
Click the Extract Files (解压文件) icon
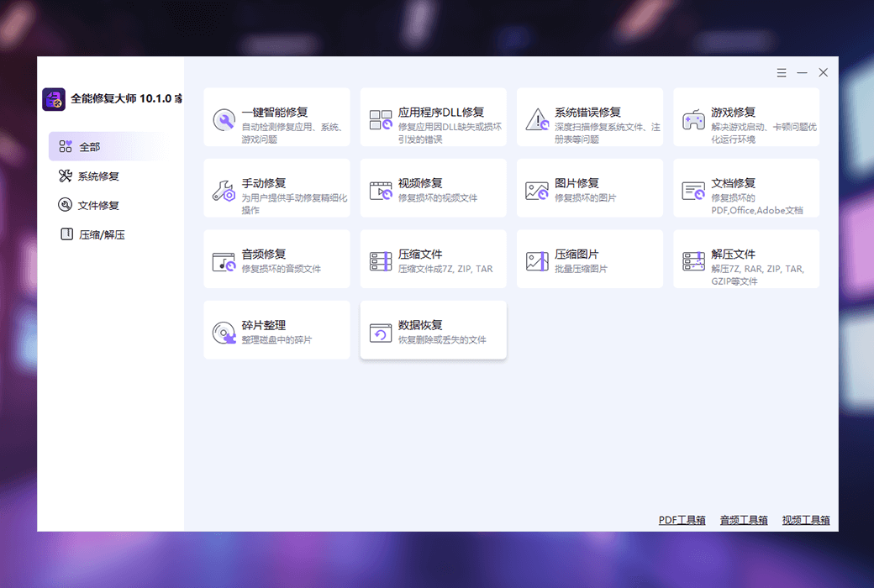pyautogui.click(x=693, y=261)
